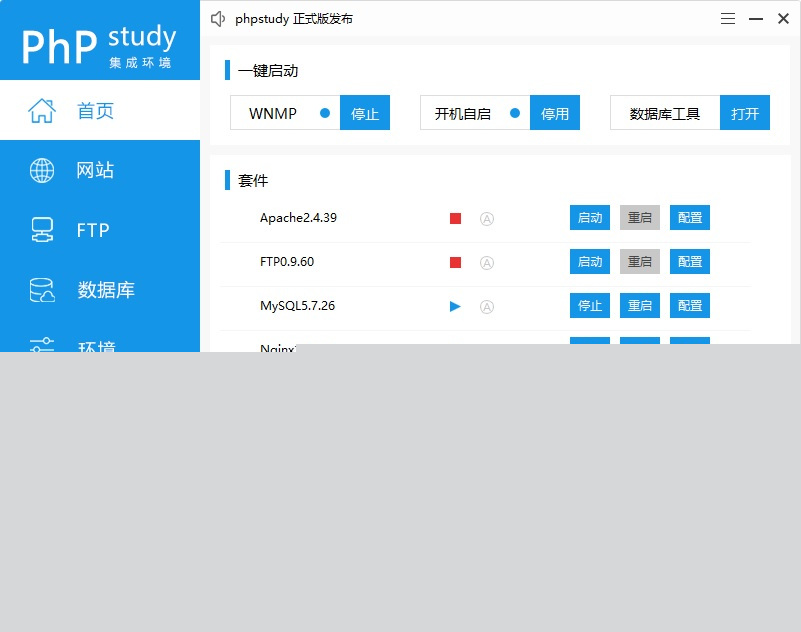Toggle the WNMP blue status dot
The width and height of the screenshot is (801, 632).
[x=325, y=113]
